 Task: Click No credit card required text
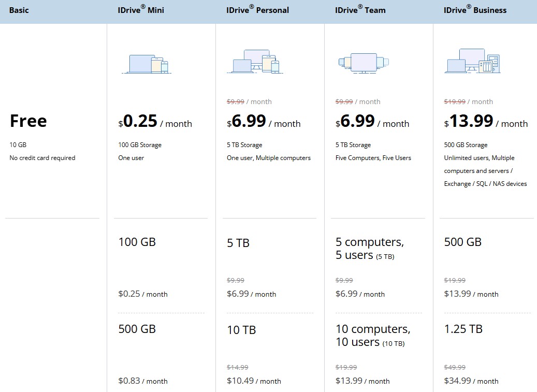tap(42, 158)
